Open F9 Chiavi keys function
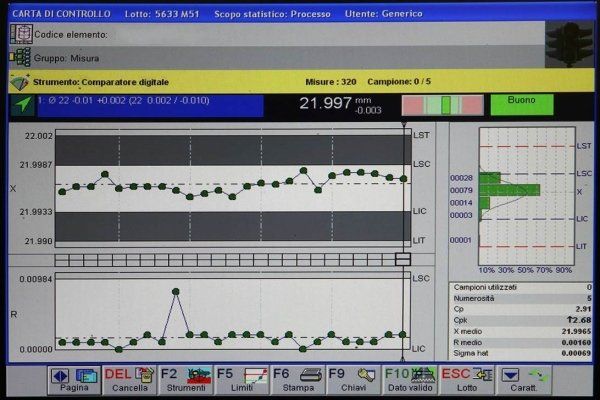The height and width of the screenshot is (400, 600). point(352,379)
